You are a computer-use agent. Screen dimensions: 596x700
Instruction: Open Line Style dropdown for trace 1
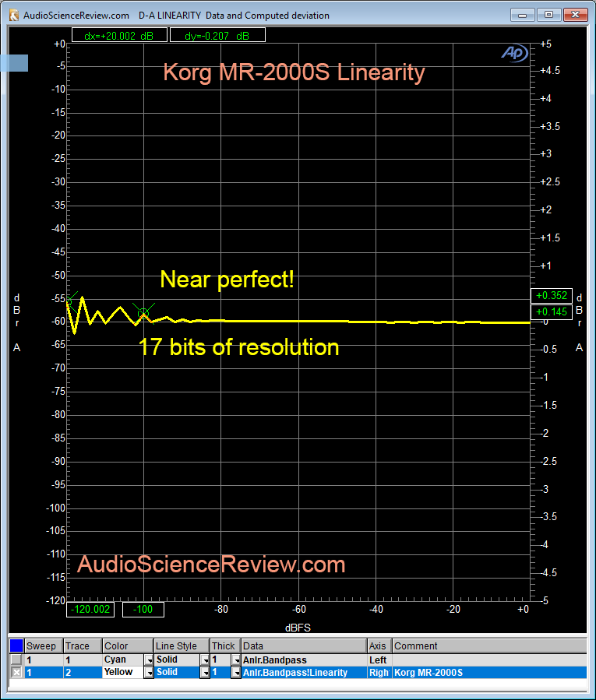[205, 660]
